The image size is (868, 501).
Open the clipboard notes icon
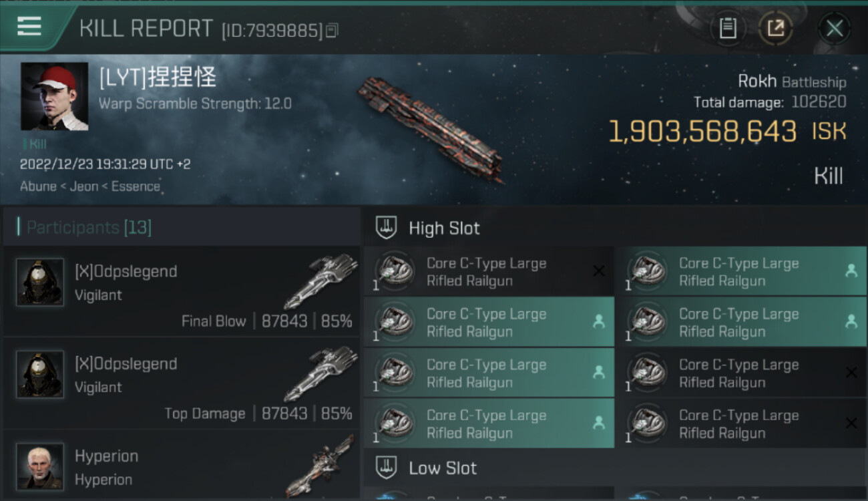click(x=728, y=29)
